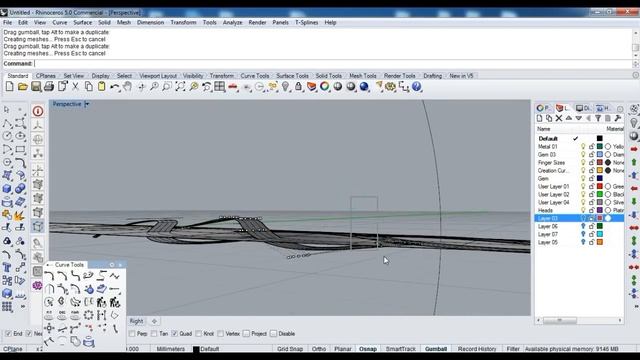Click the blue Box solid tool icon
This screenshot has height=360, width=640.
tap(7, 189)
